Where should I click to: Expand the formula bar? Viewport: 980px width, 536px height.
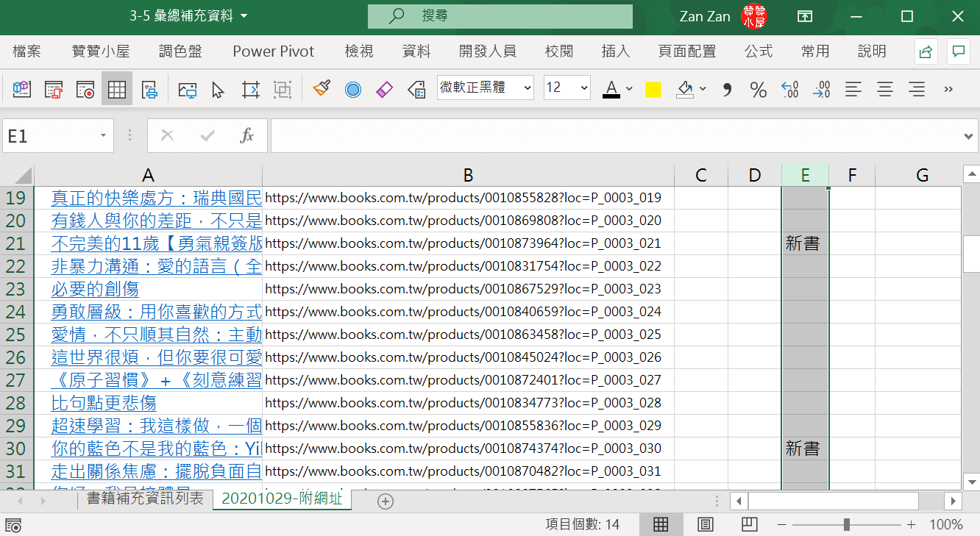[970, 136]
